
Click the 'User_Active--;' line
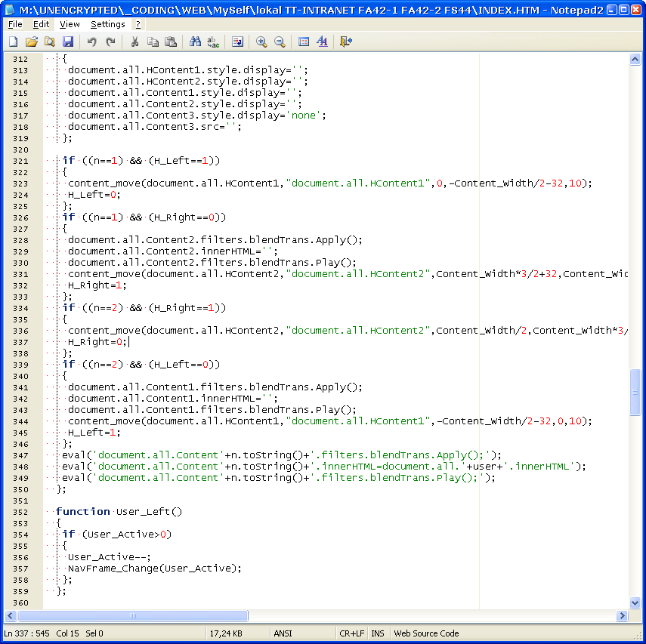pos(109,557)
